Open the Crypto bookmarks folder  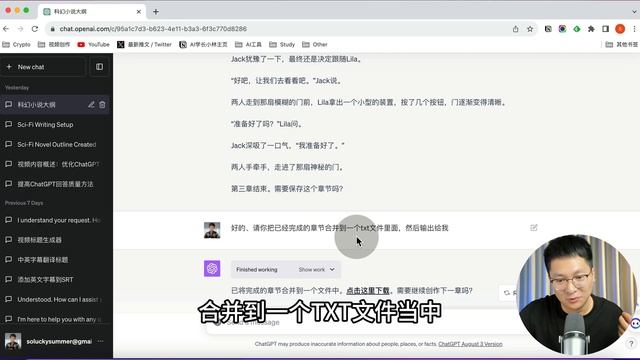tap(16, 44)
